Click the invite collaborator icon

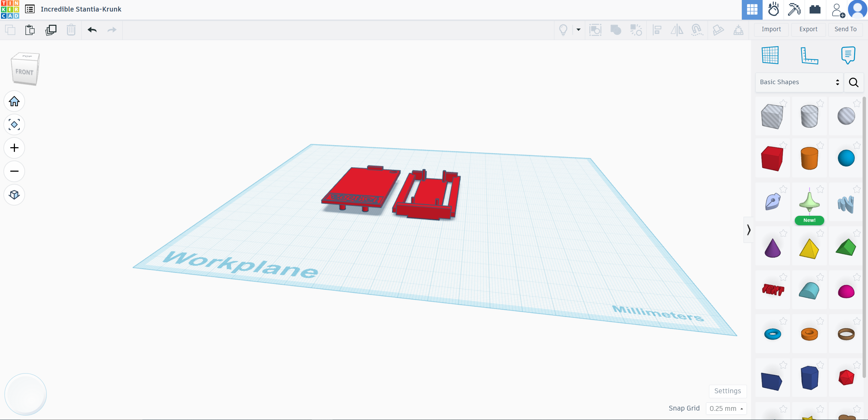[838, 10]
